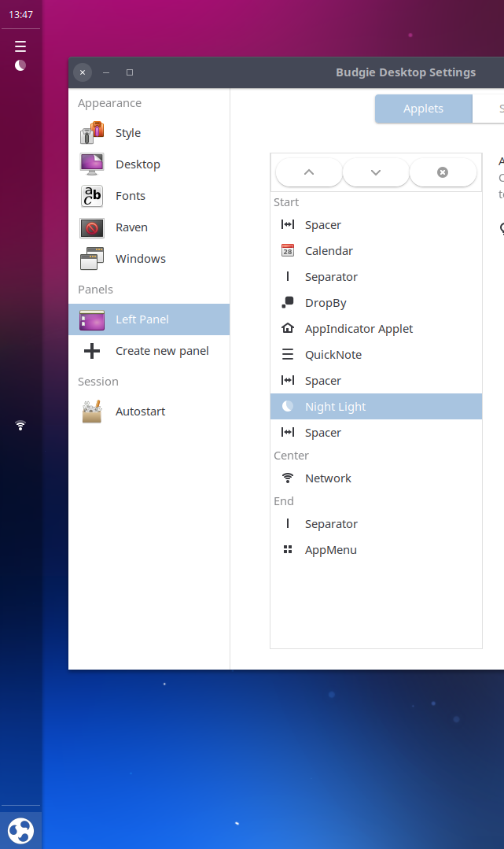Close the Budgie Desktop Settings window
Screen dimensions: 504x849
[83, 72]
